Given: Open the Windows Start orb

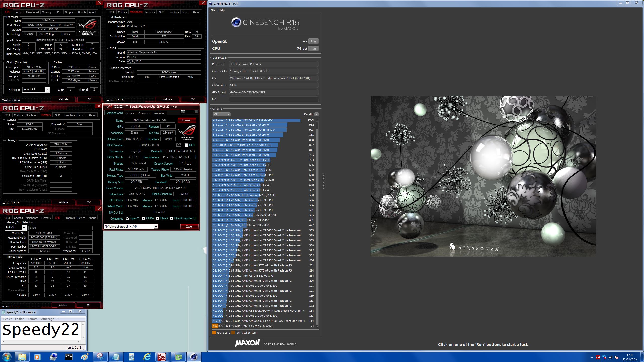Looking at the screenshot, I should [7, 357].
